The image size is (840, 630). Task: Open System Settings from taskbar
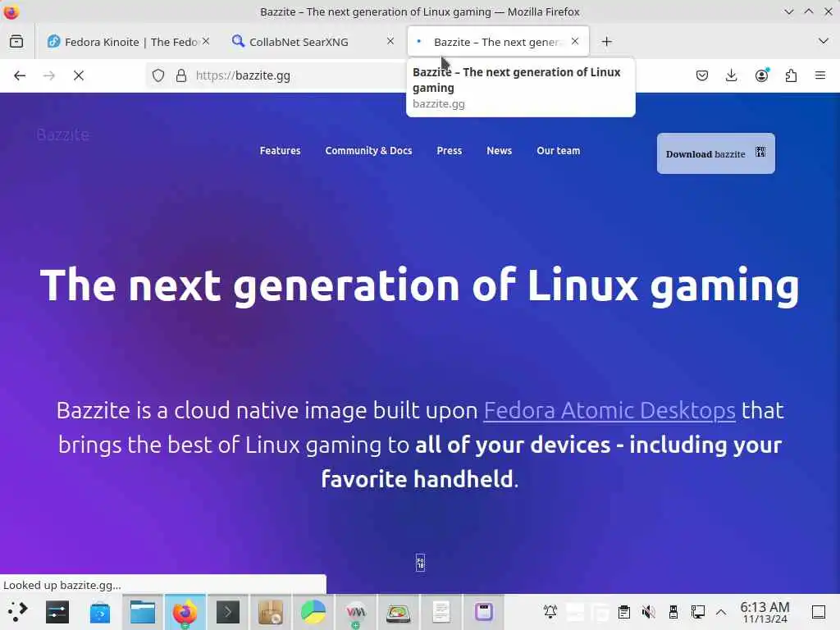57,612
